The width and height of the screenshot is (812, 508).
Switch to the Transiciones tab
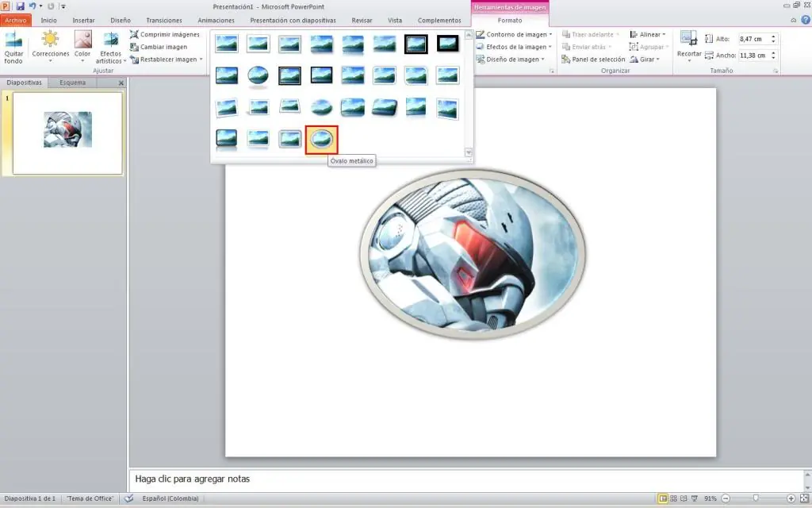click(x=163, y=20)
